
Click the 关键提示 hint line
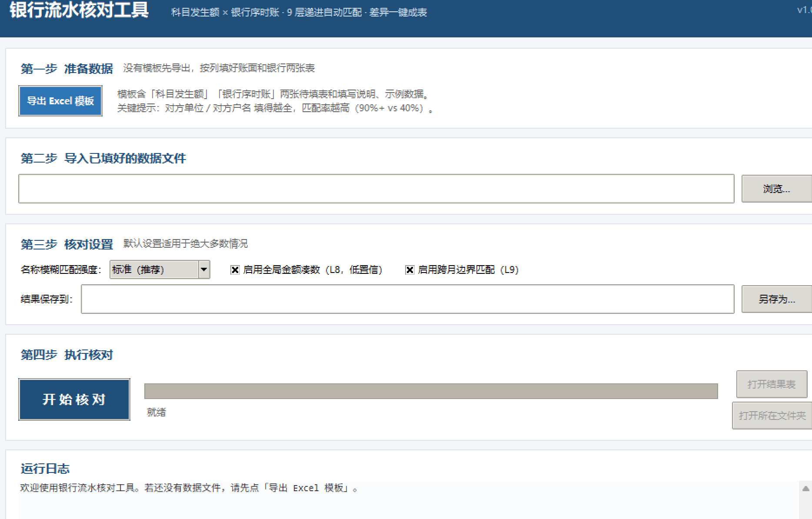(x=276, y=108)
